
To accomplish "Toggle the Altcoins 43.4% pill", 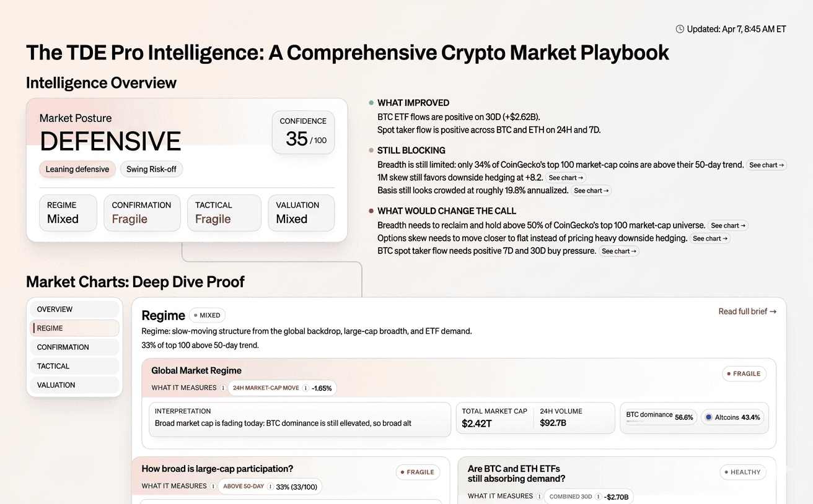I will (733, 417).
